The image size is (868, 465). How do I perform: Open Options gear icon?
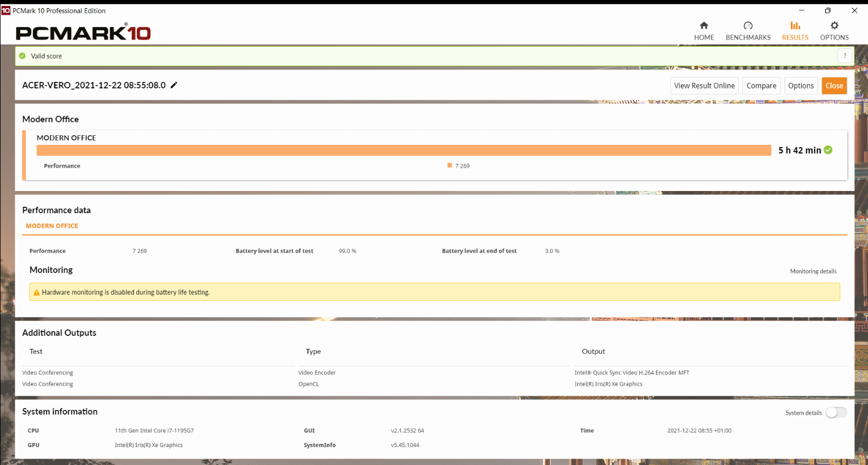pos(834,26)
